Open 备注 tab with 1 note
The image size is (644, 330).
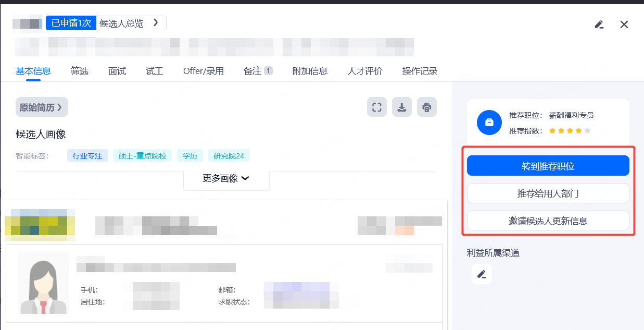click(x=258, y=71)
